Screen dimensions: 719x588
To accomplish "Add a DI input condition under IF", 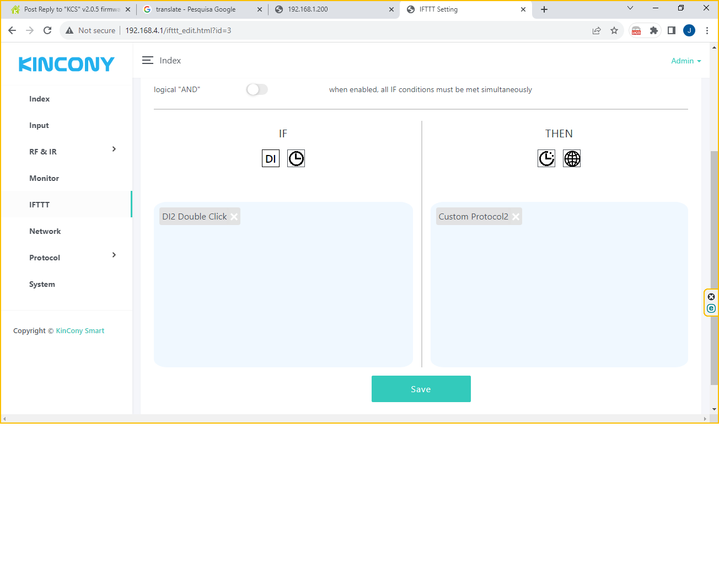I will pos(270,159).
